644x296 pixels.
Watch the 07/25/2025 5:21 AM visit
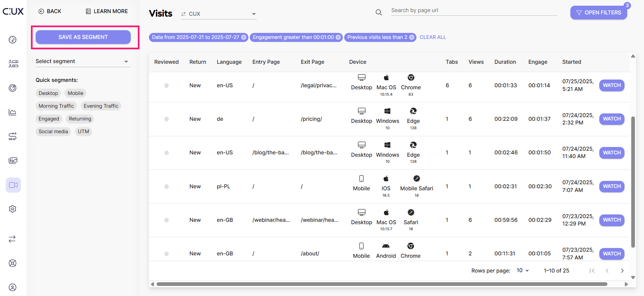[612, 85]
